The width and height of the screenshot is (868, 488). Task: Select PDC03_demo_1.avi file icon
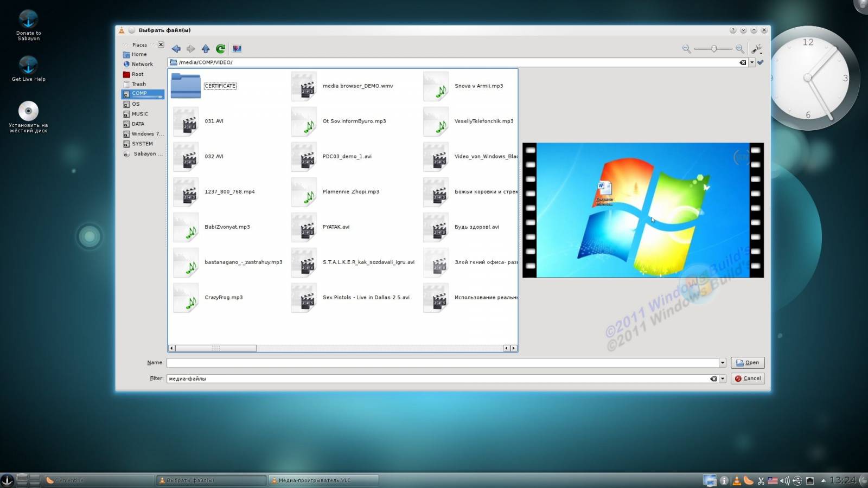(304, 156)
